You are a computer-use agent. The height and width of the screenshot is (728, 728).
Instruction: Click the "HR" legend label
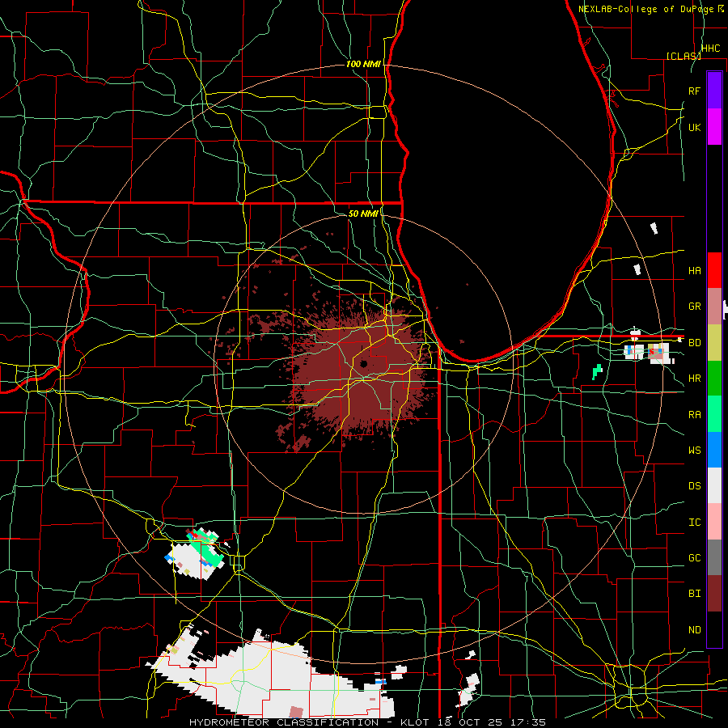point(695,379)
